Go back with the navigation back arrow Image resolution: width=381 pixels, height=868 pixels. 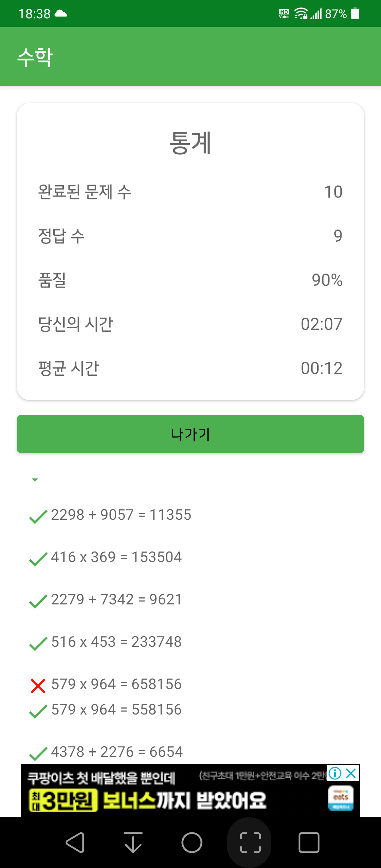pos(75,843)
